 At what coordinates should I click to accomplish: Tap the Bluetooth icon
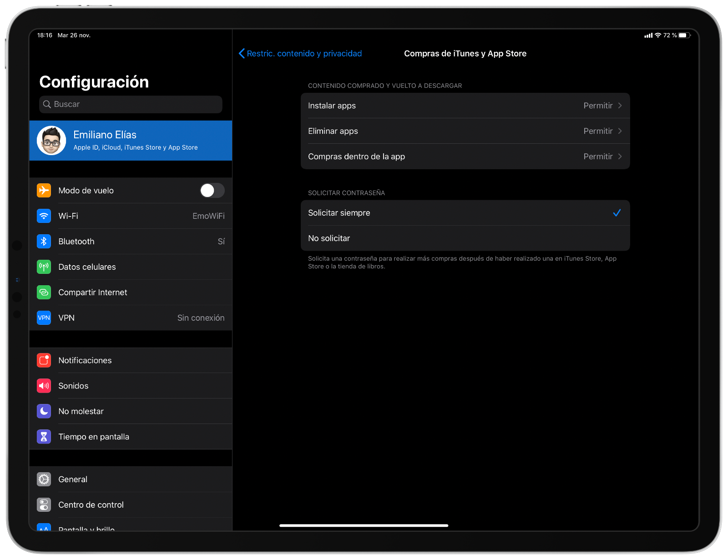point(44,241)
